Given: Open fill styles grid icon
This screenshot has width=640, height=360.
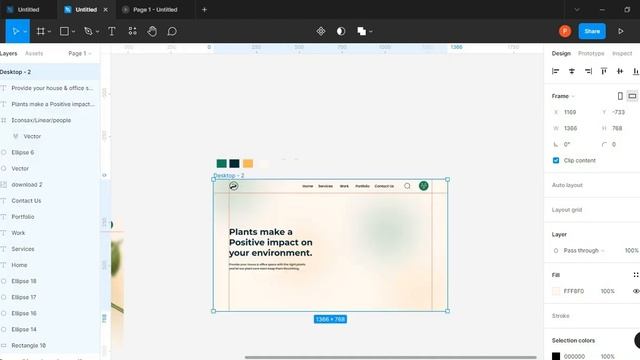Looking at the screenshot, I should pos(636,275).
